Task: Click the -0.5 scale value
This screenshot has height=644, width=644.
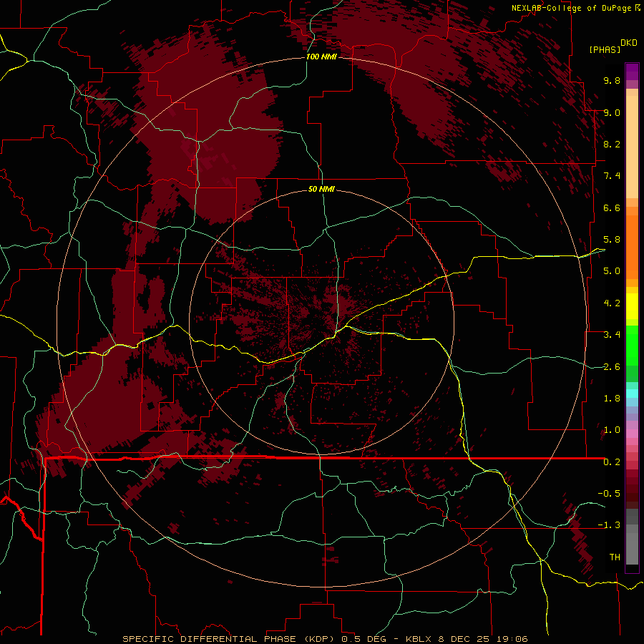Action: click(609, 494)
